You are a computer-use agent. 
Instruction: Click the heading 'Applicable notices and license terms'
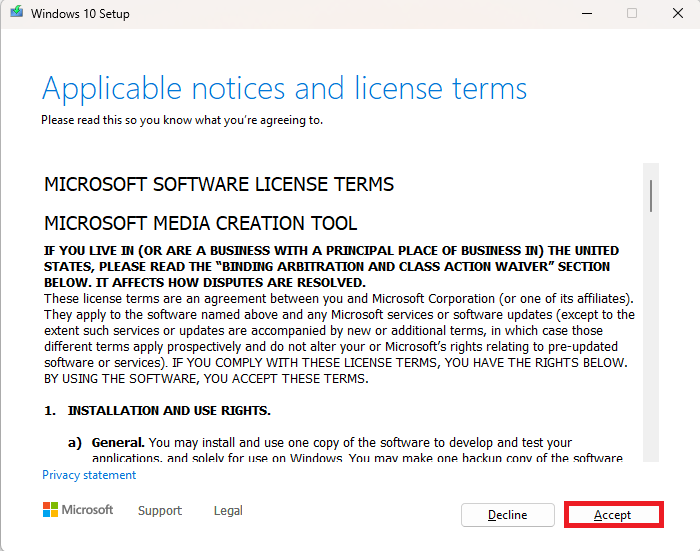(284, 88)
